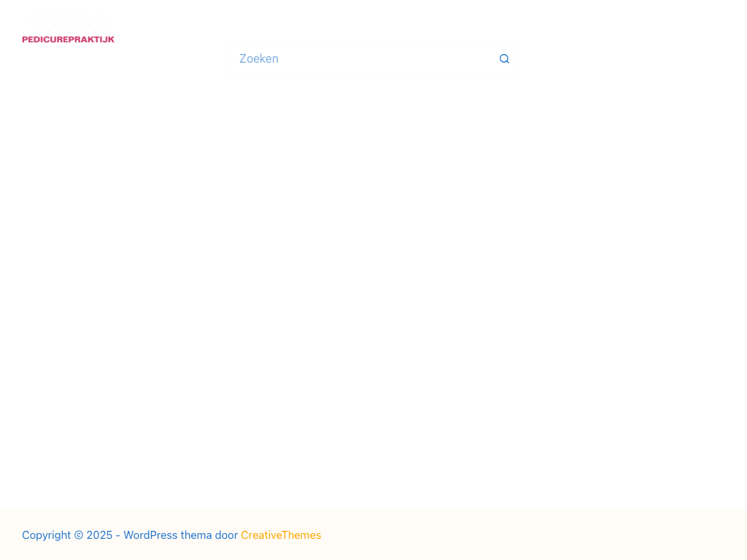Open the CreativeThemes footer link
The image size is (747, 560).
tap(281, 535)
